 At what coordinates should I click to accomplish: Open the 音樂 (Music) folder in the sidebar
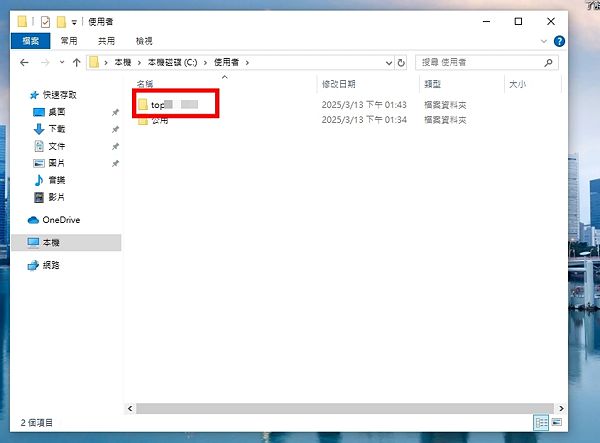56,180
